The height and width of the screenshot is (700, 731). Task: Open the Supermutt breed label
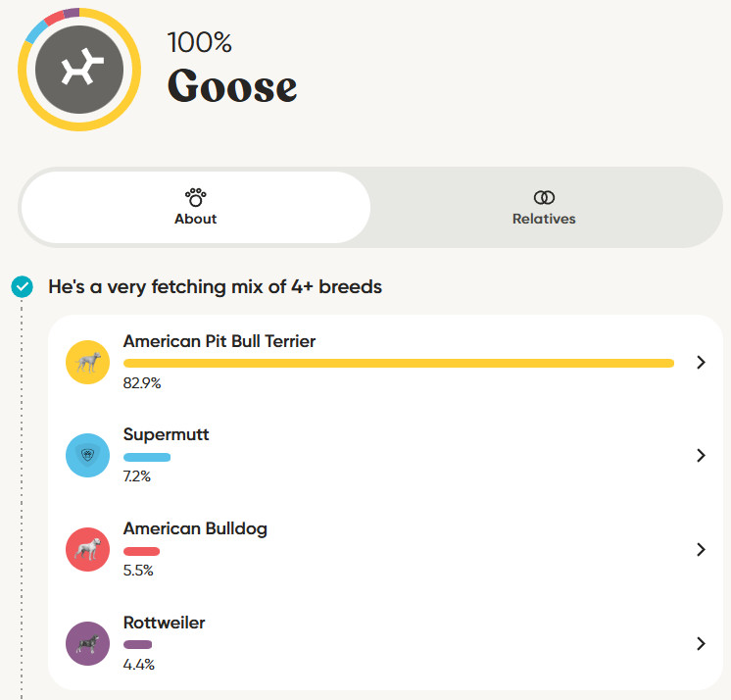point(166,434)
